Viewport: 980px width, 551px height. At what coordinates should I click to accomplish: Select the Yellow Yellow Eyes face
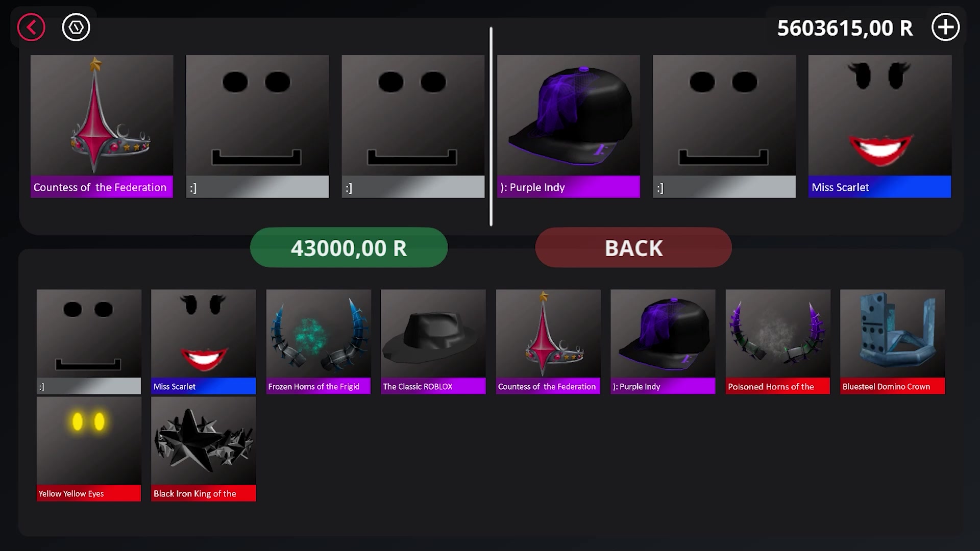point(89,449)
